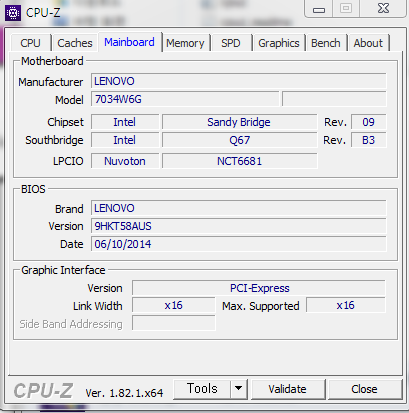Switch to the CPU tab
This screenshot has height=413, width=409.
30,43
